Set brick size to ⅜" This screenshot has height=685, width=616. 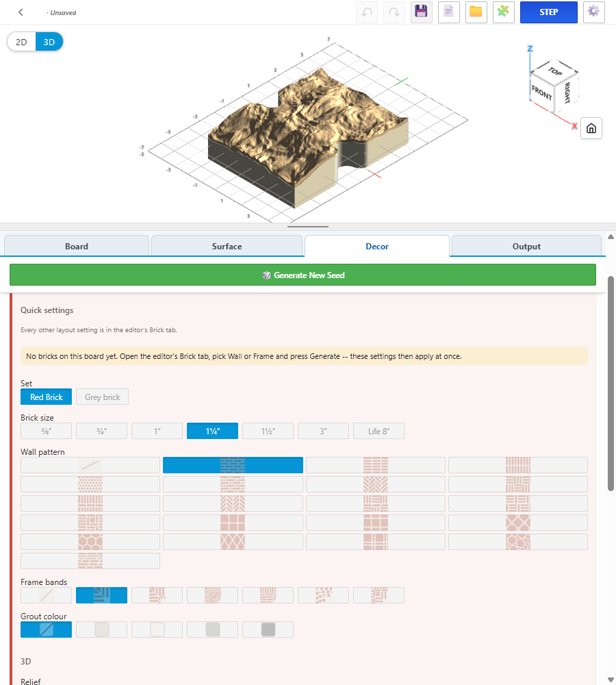47,431
